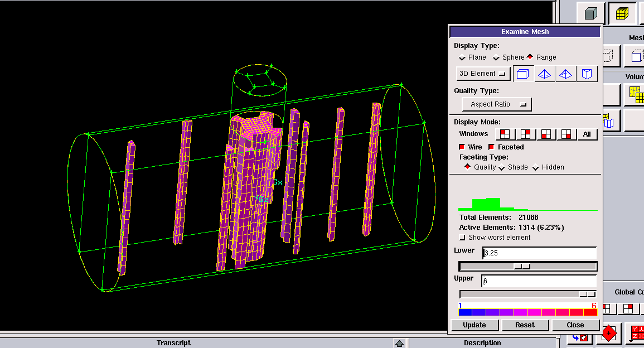
Task: Click the Update button
Action: pyautogui.click(x=474, y=325)
